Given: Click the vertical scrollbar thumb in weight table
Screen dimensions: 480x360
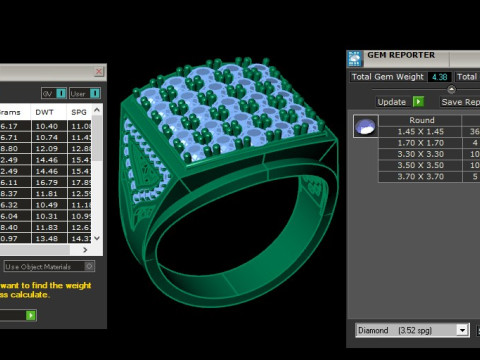Looking at the screenshot, I should 97,138.
